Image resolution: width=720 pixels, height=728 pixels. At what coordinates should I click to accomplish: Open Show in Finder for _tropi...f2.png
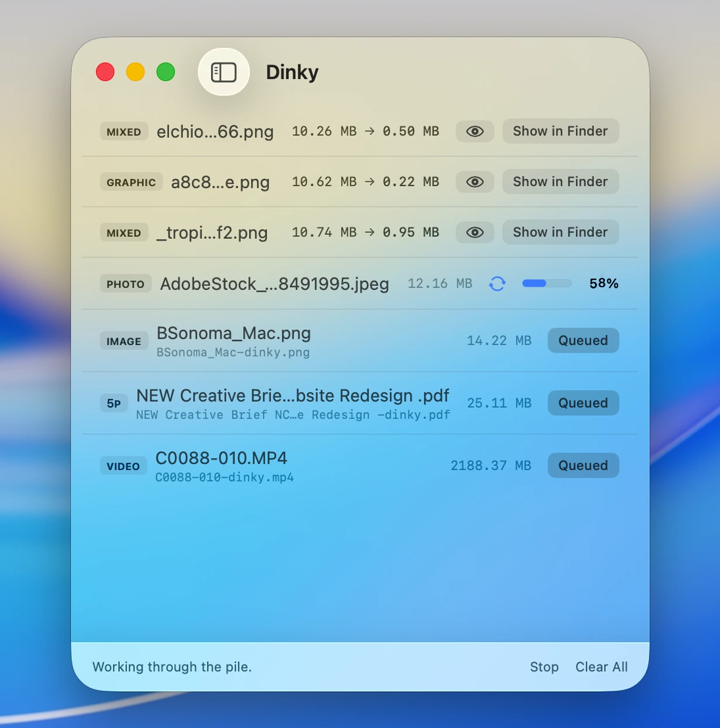[560, 233]
